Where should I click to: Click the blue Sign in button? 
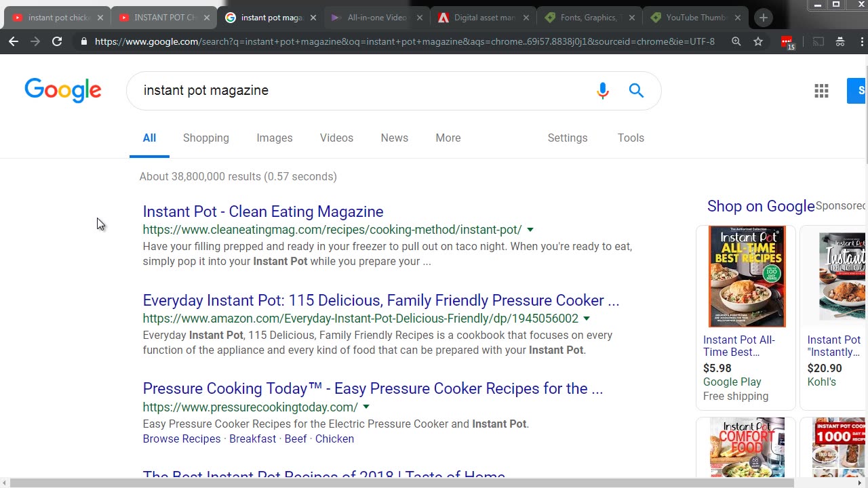(857, 90)
